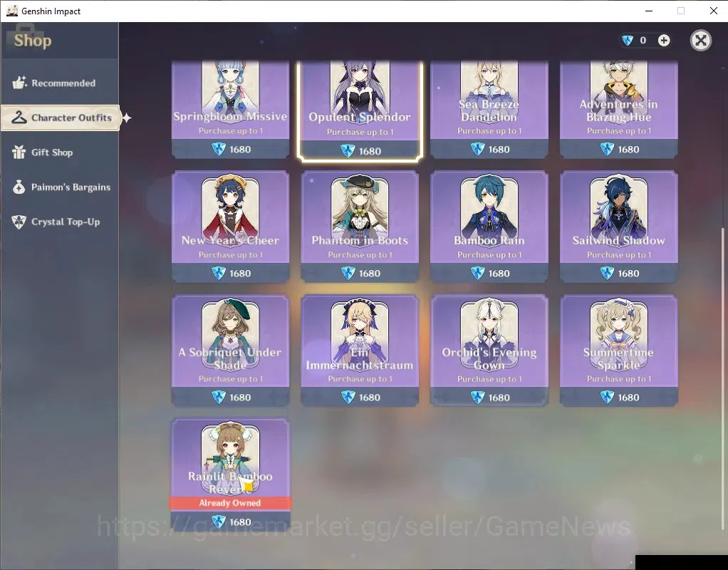Add Genesis Crystals with the plus button

pos(664,41)
